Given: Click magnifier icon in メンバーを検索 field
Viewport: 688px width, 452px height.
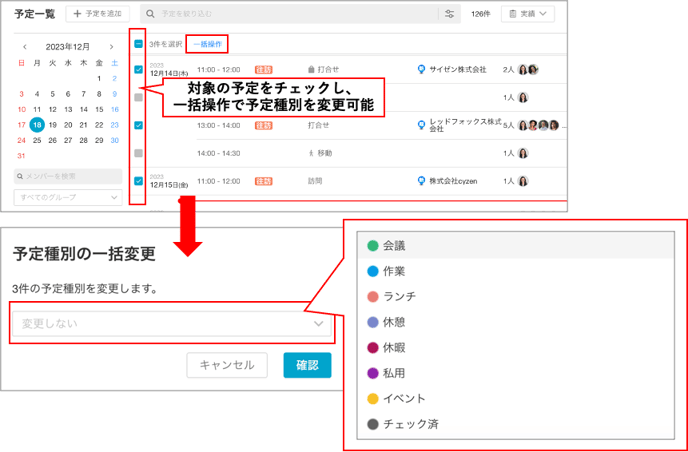Looking at the screenshot, I should coord(20,176).
